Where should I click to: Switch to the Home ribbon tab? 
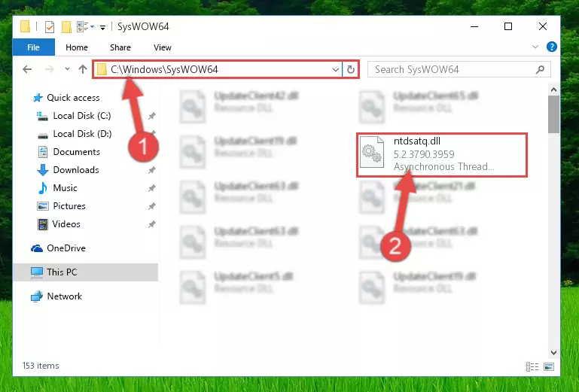click(x=77, y=47)
